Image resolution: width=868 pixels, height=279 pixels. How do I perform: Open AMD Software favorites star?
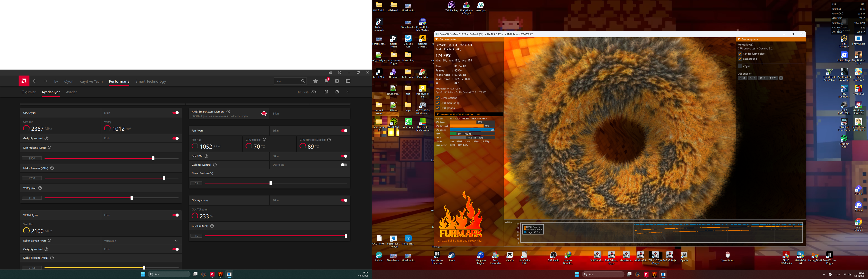tap(315, 81)
